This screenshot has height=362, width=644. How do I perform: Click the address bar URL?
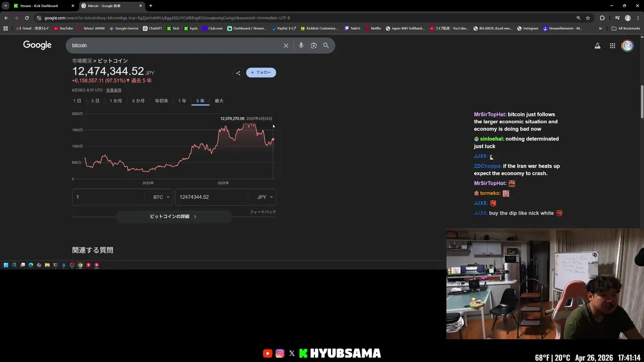coord(167,18)
